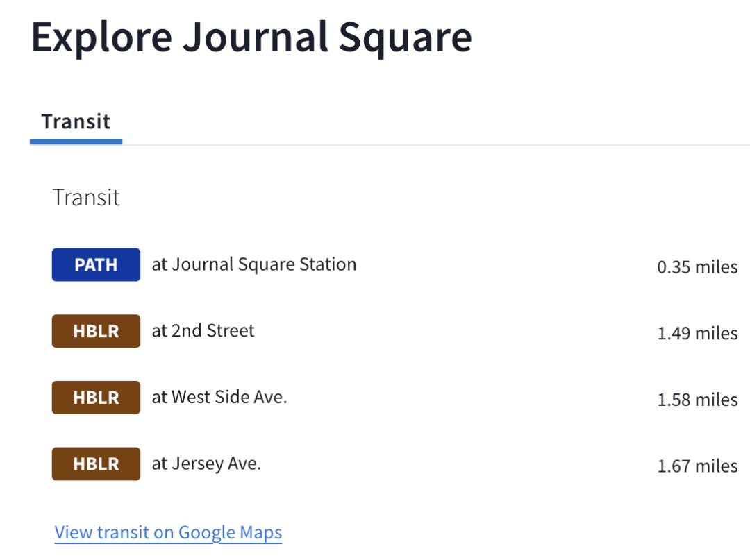Image resolution: width=750 pixels, height=560 pixels.
Task: Click the 1.67 miles distance value
Action: click(697, 466)
